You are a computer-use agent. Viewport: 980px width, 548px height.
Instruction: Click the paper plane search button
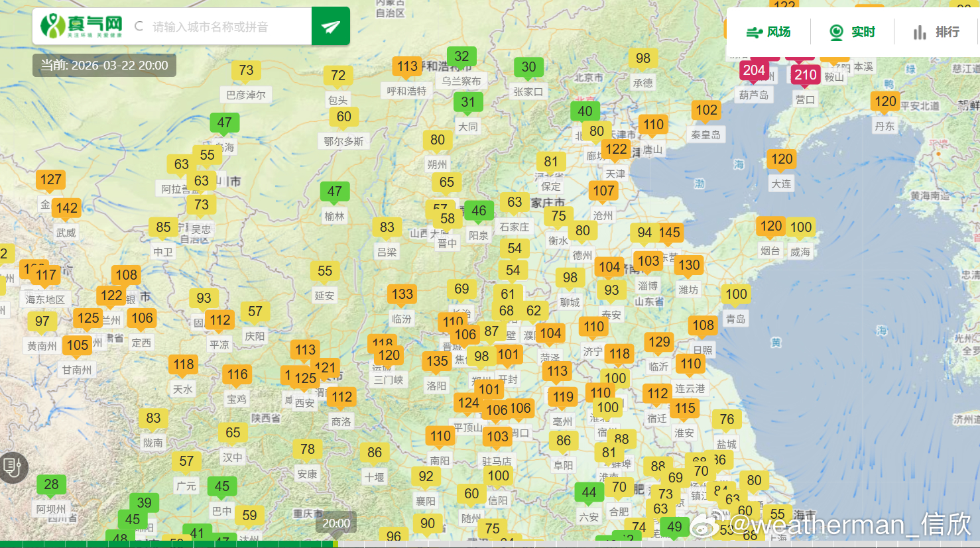(x=331, y=27)
